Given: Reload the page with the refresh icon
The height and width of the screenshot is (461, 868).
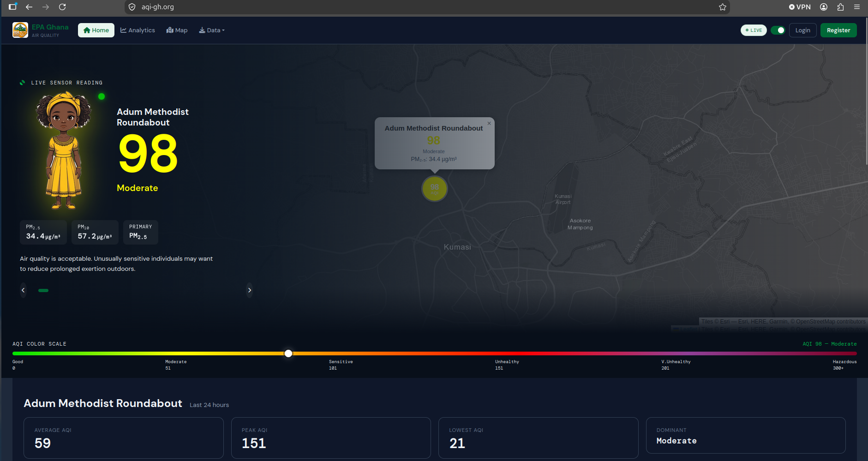Looking at the screenshot, I should [62, 7].
